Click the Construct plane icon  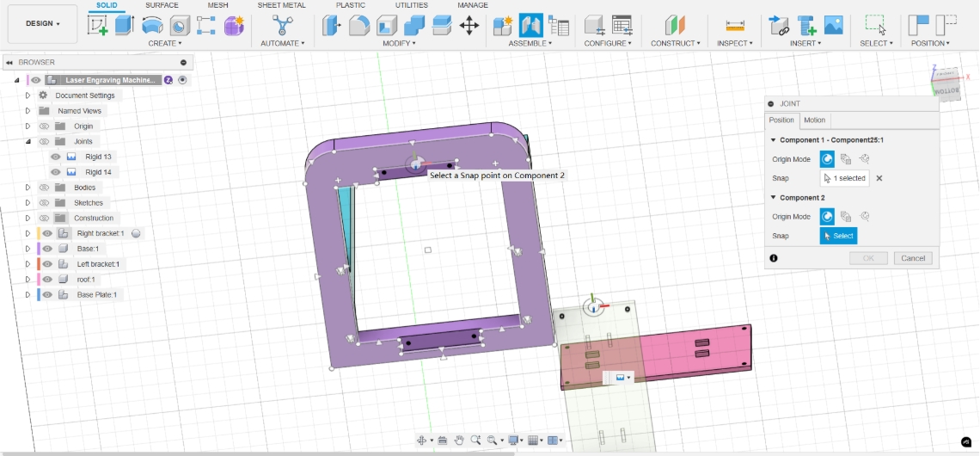[675, 25]
